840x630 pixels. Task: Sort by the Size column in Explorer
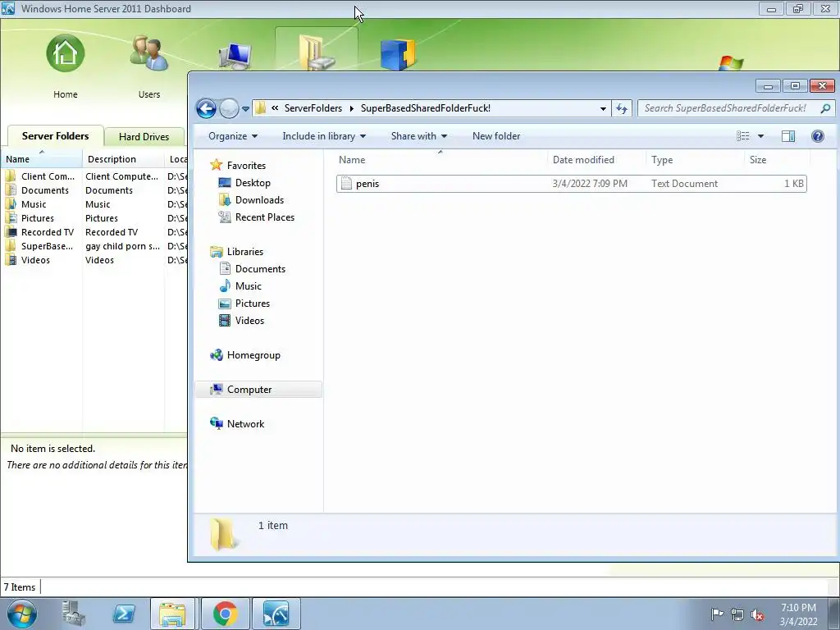pos(778,160)
